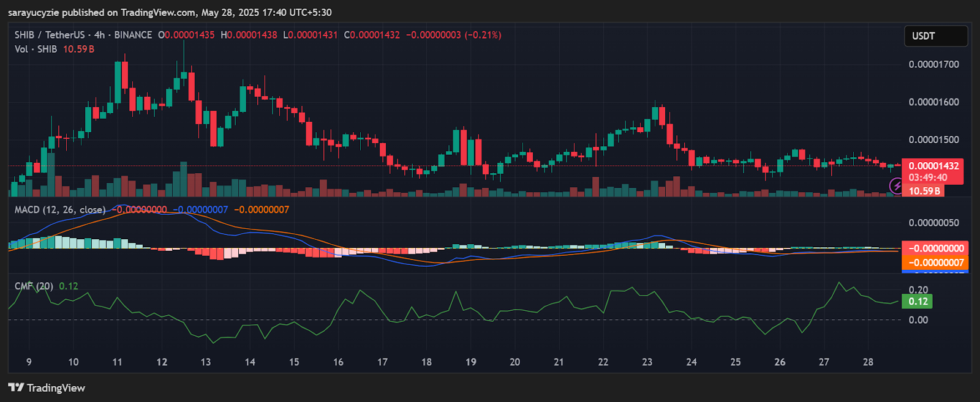The height and width of the screenshot is (402, 980).
Task: Click the 0.00001600 price axis label
Action: [933, 102]
